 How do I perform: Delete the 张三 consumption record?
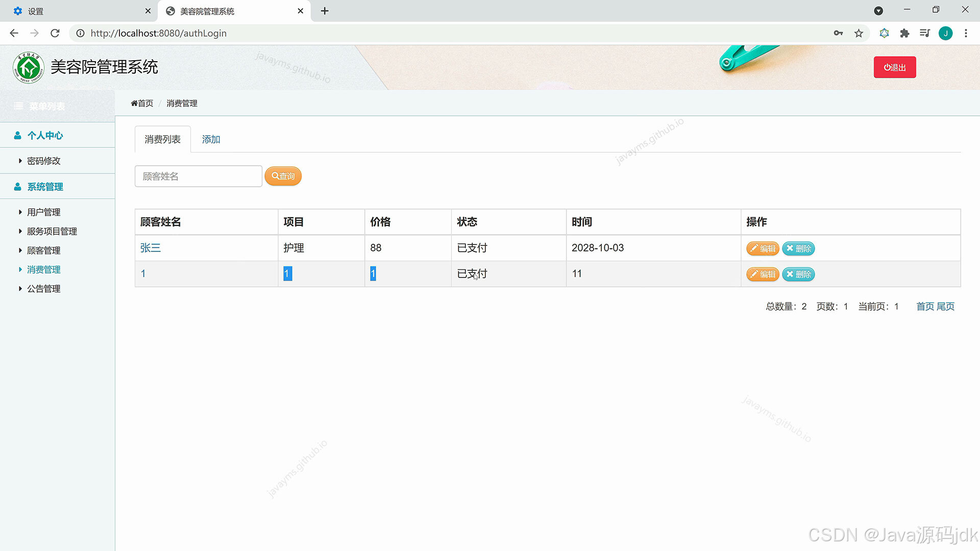798,248
